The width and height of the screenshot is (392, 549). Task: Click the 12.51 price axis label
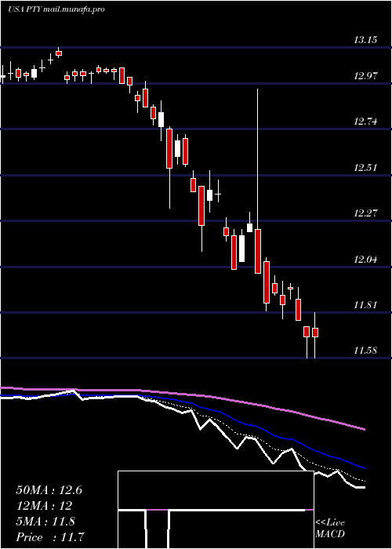(365, 167)
